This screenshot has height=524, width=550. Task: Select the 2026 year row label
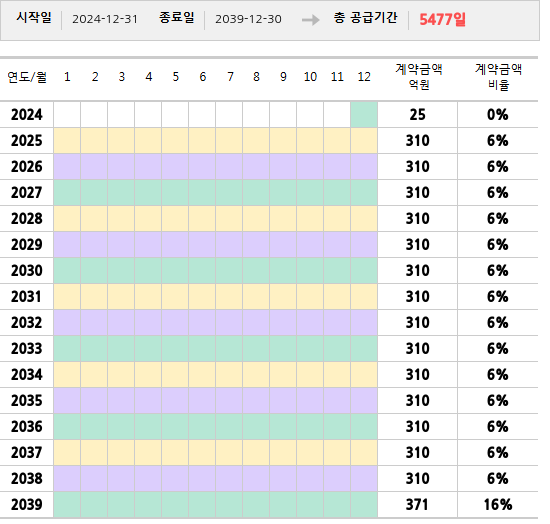pos(27,167)
